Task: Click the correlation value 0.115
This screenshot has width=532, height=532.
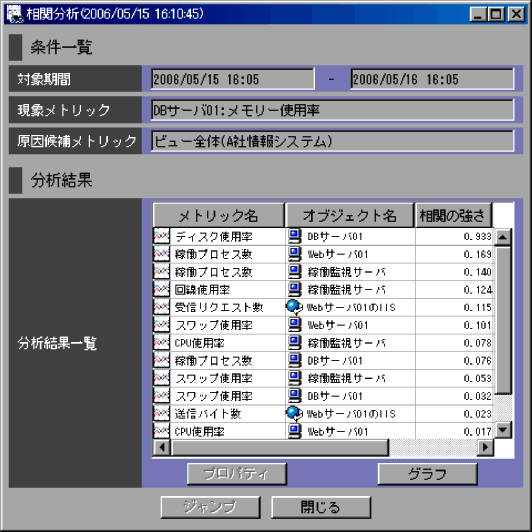Action: click(x=477, y=307)
